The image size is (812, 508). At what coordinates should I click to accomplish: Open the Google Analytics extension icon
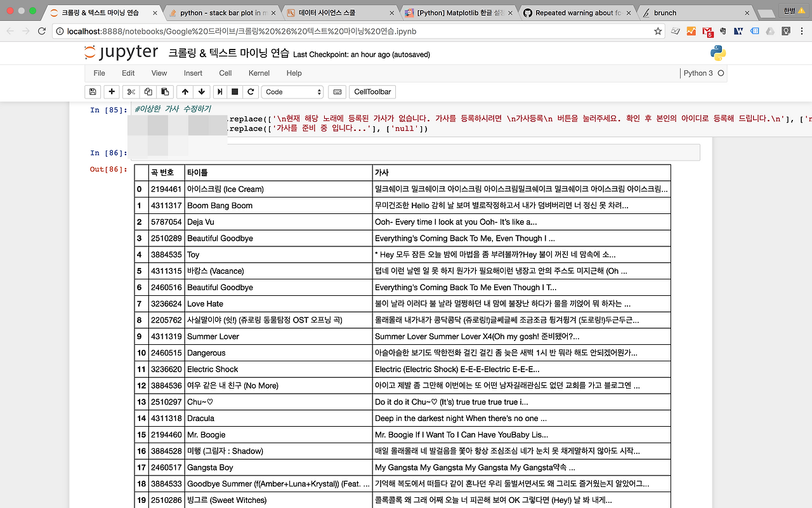[691, 30]
